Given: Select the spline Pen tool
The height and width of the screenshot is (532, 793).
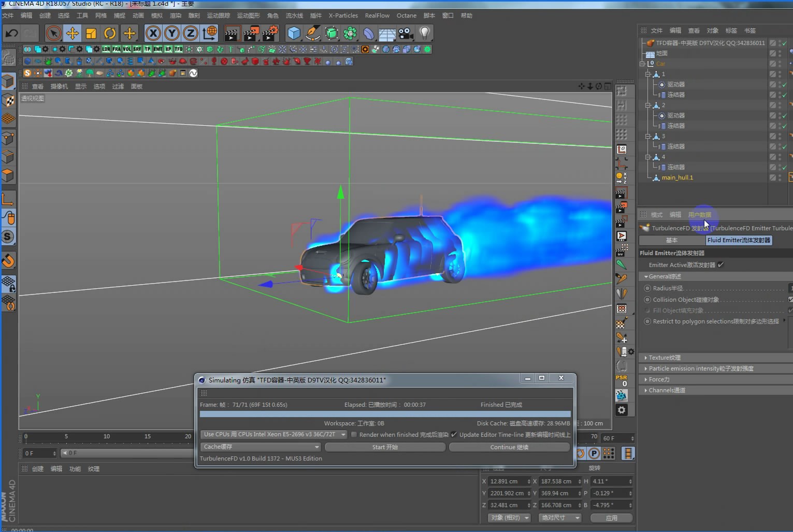Looking at the screenshot, I should pyautogui.click(x=312, y=34).
